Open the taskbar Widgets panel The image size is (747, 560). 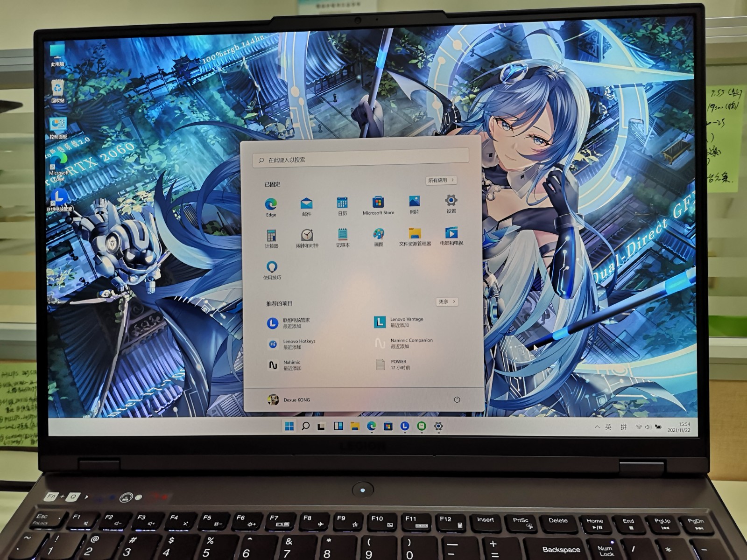pyautogui.click(x=338, y=426)
